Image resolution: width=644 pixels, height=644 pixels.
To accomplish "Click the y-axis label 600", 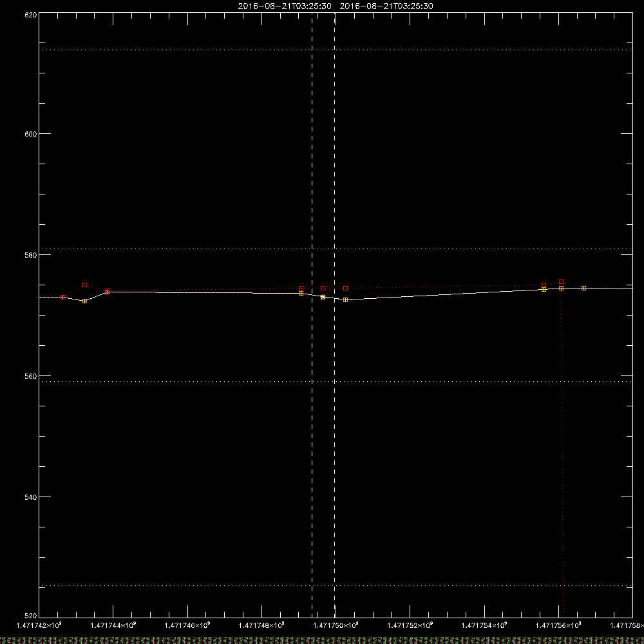I will click(x=31, y=134).
